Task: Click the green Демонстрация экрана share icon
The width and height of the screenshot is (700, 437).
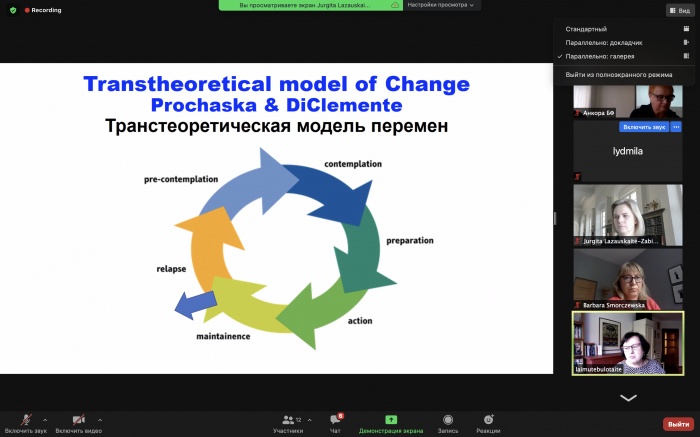Action: [391, 419]
